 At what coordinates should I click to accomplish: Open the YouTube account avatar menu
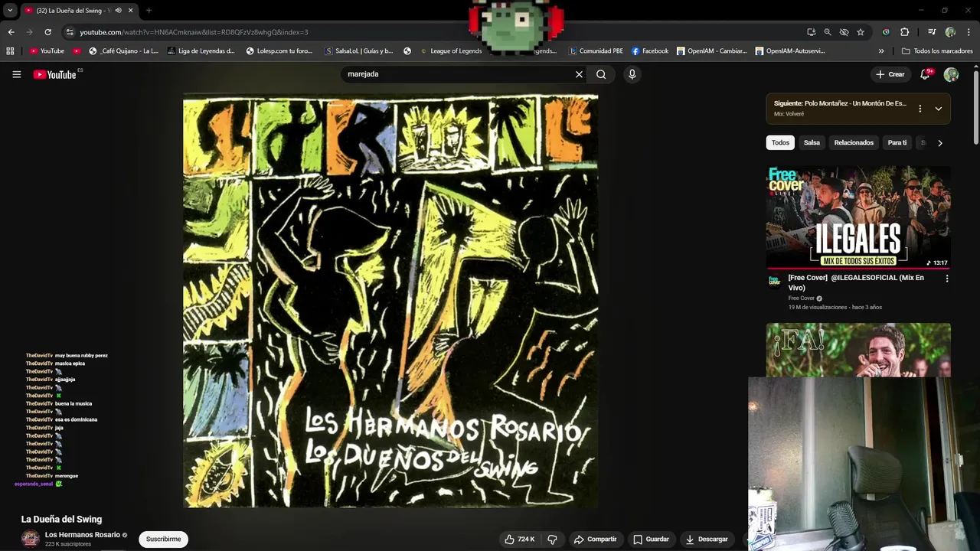(x=951, y=74)
